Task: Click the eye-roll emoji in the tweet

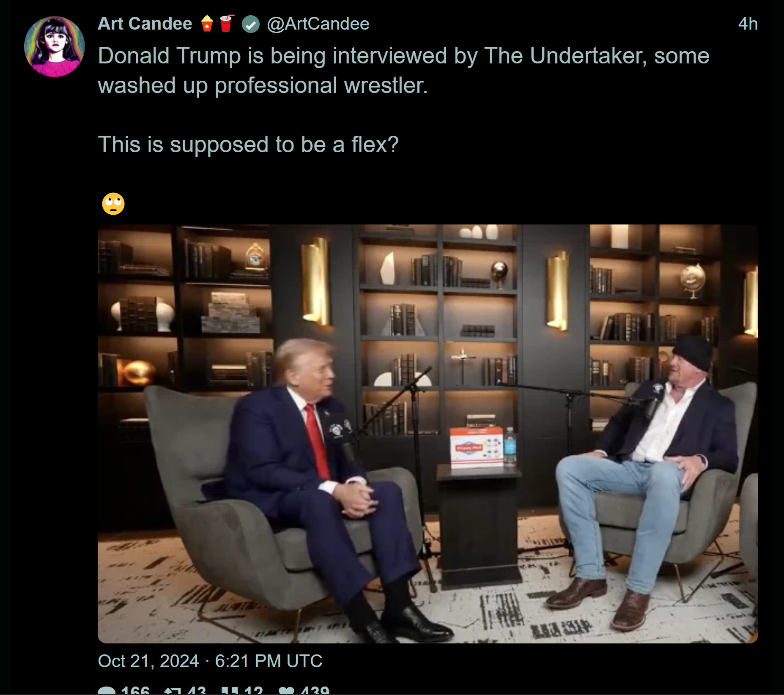Action: tap(113, 204)
